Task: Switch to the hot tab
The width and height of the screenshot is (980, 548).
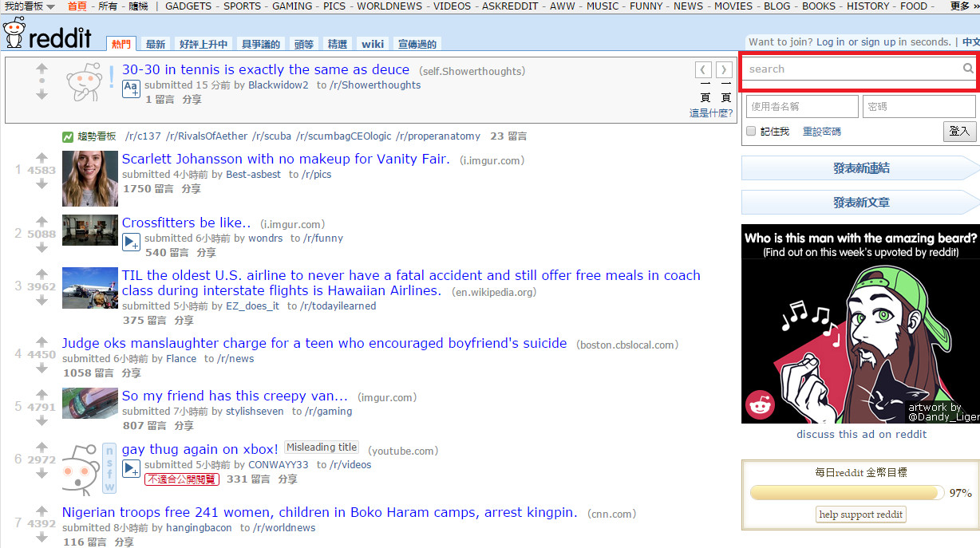Action: click(121, 44)
